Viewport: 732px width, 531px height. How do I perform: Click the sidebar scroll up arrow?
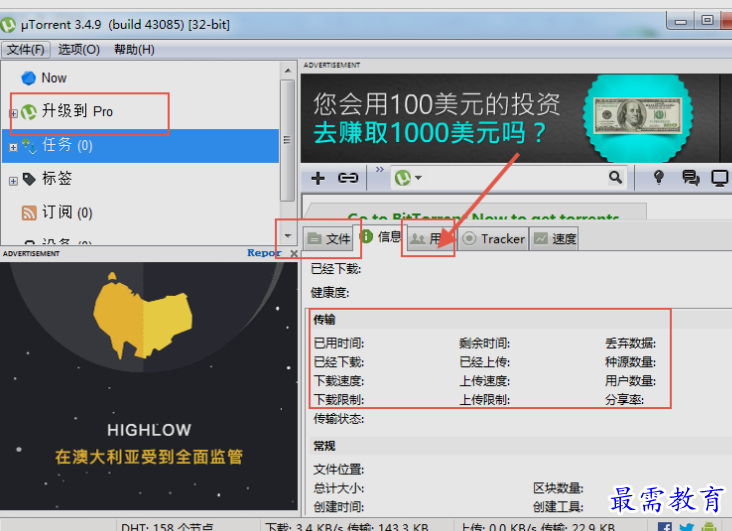pos(288,71)
